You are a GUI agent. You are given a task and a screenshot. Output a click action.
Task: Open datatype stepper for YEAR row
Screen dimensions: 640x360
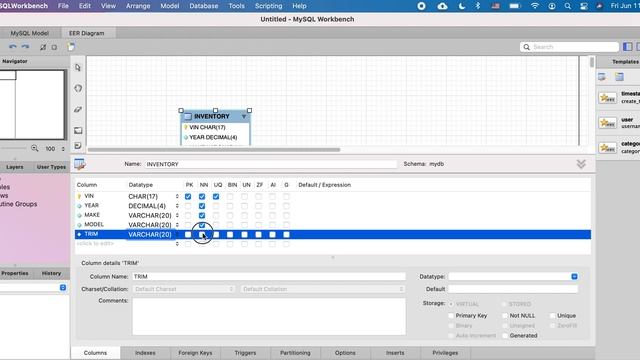tap(177, 206)
